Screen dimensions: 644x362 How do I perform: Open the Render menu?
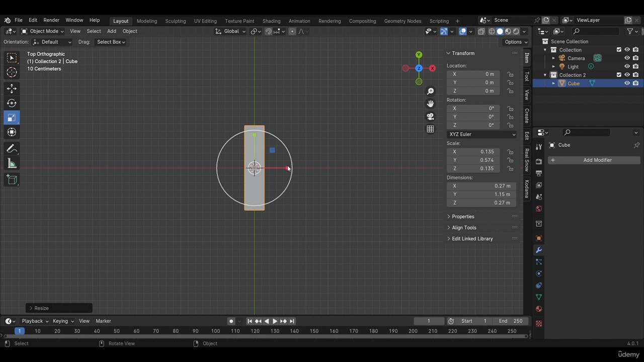click(51, 20)
